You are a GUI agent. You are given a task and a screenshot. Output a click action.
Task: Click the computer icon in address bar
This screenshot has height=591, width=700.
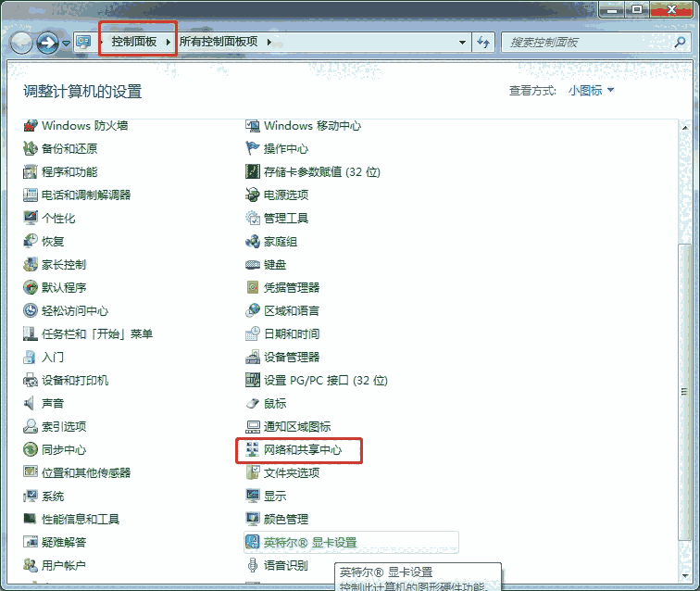point(83,42)
